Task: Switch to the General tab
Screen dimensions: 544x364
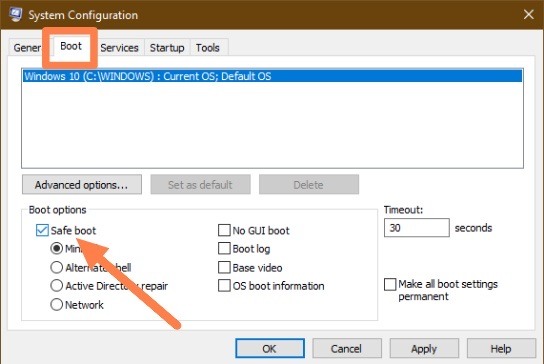Action: click(27, 48)
